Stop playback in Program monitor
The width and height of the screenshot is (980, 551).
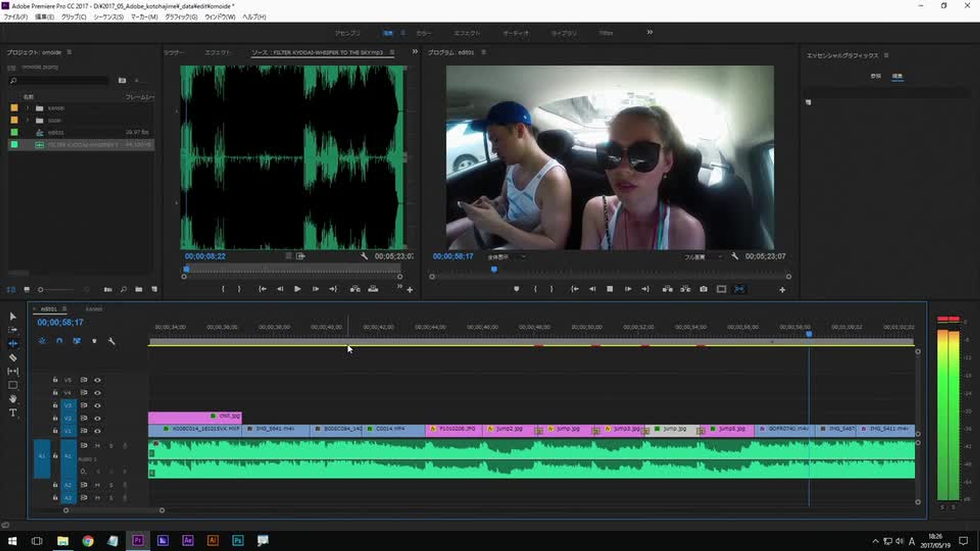point(609,289)
